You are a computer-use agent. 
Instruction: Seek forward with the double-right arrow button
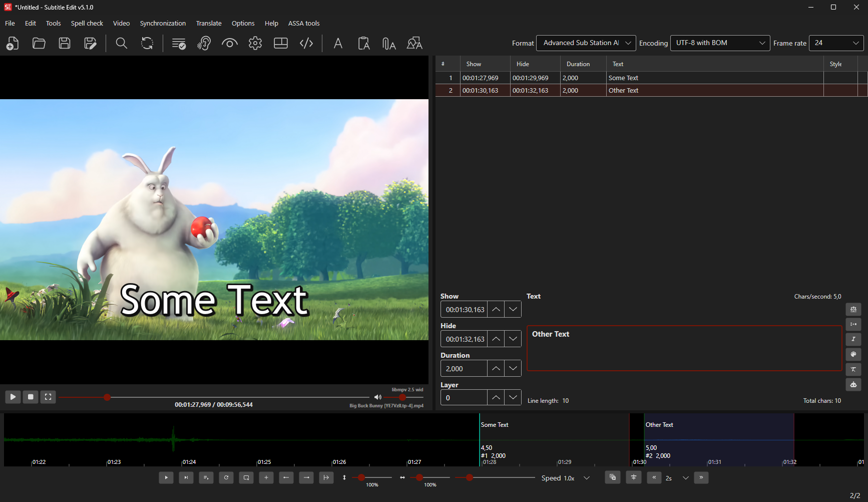point(701,478)
